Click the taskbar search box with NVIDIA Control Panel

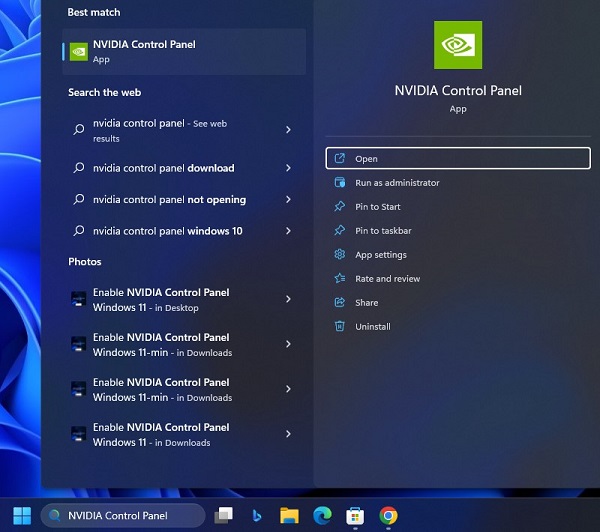tap(123, 515)
